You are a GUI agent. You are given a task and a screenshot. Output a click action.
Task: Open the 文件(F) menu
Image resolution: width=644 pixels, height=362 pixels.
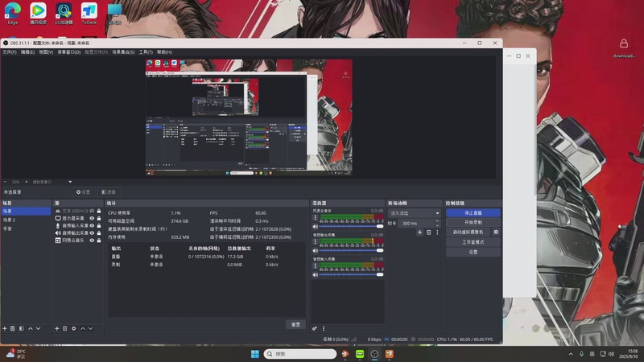pyautogui.click(x=10, y=52)
